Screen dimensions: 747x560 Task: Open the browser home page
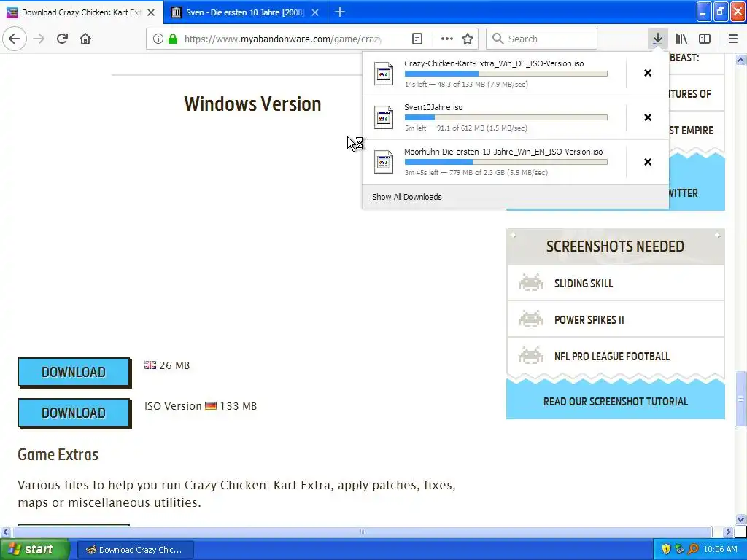click(85, 39)
